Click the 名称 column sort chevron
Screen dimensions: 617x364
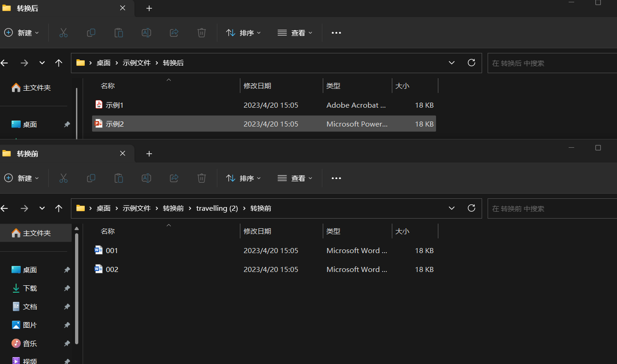pos(169,225)
